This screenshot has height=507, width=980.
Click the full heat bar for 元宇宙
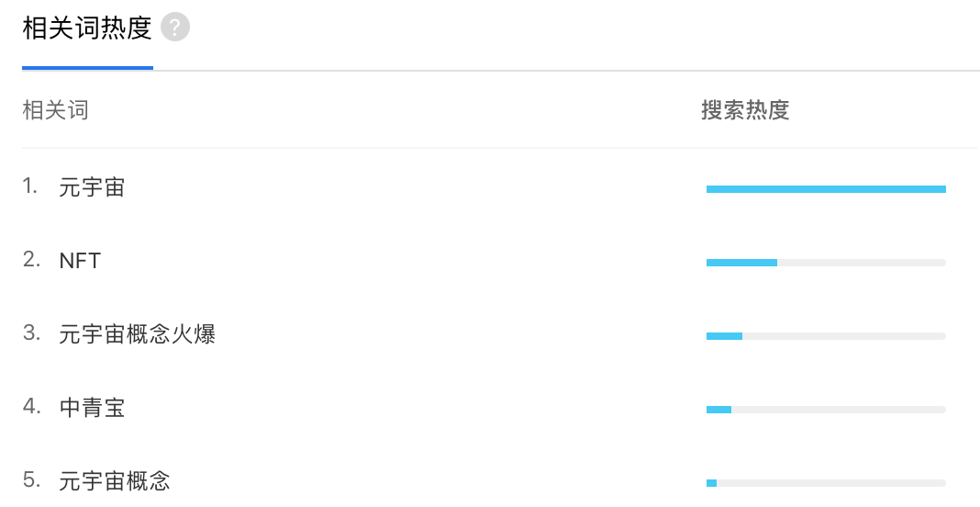coord(826,189)
